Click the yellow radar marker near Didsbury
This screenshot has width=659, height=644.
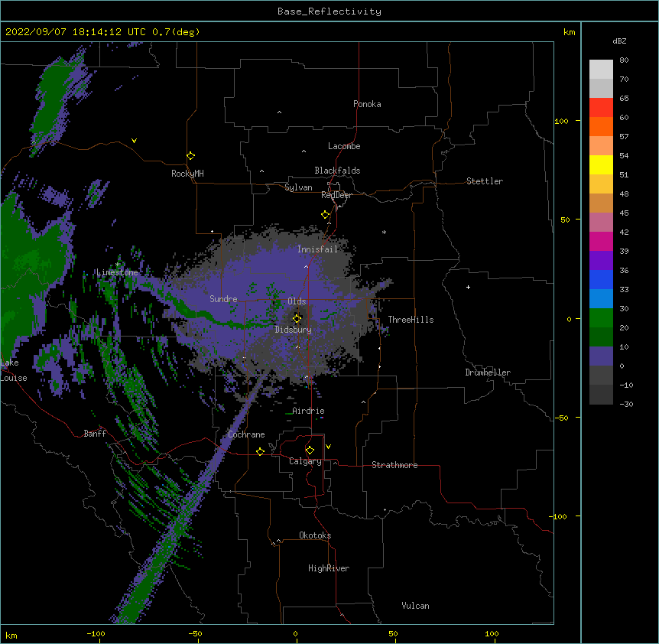297,319
